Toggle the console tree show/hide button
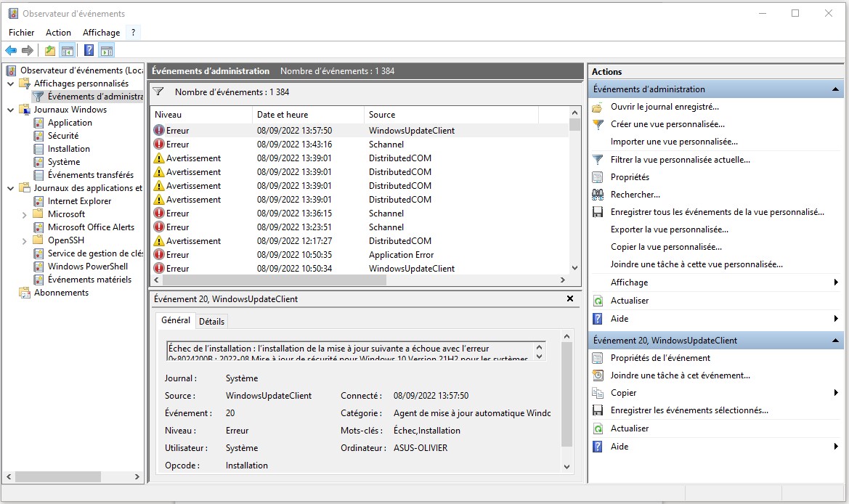The height and width of the screenshot is (504, 849). tap(68, 50)
